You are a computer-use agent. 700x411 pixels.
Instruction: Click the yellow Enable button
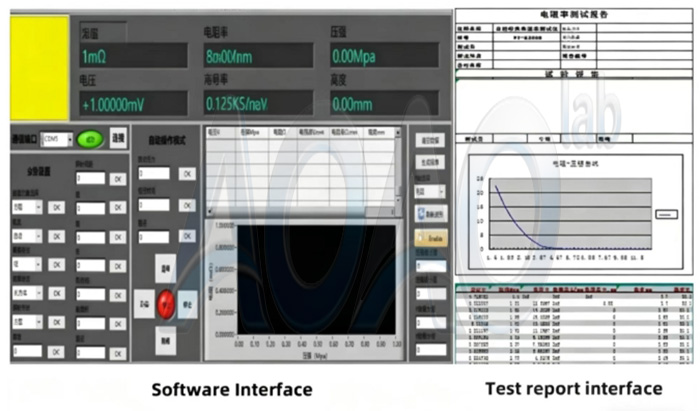(x=431, y=238)
